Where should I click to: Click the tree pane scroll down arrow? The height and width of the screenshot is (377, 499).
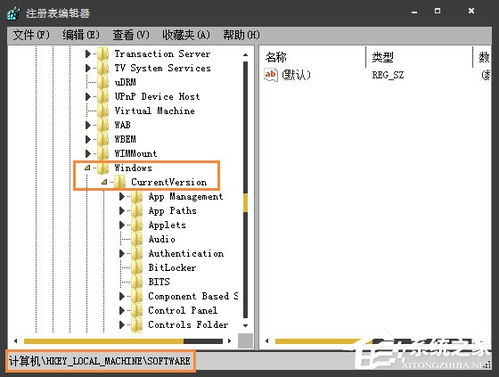pyautogui.click(x=246, y=325)
